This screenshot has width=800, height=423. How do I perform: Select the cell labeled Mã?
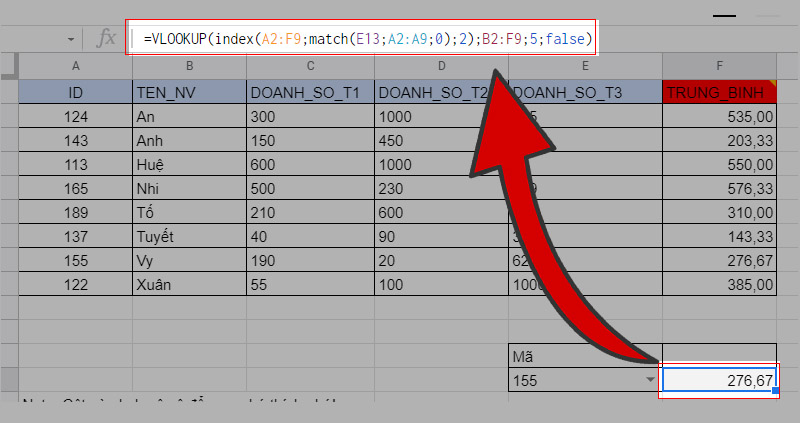(585, 356)
